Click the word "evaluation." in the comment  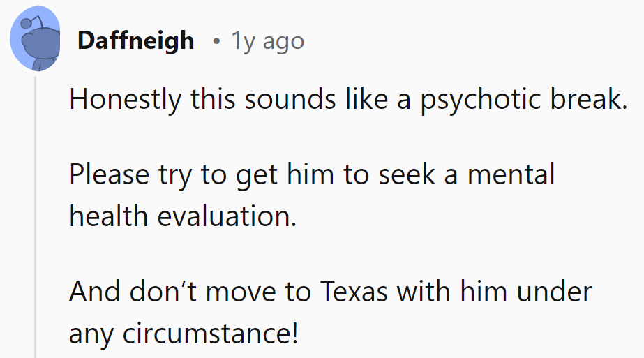[227, 217]
